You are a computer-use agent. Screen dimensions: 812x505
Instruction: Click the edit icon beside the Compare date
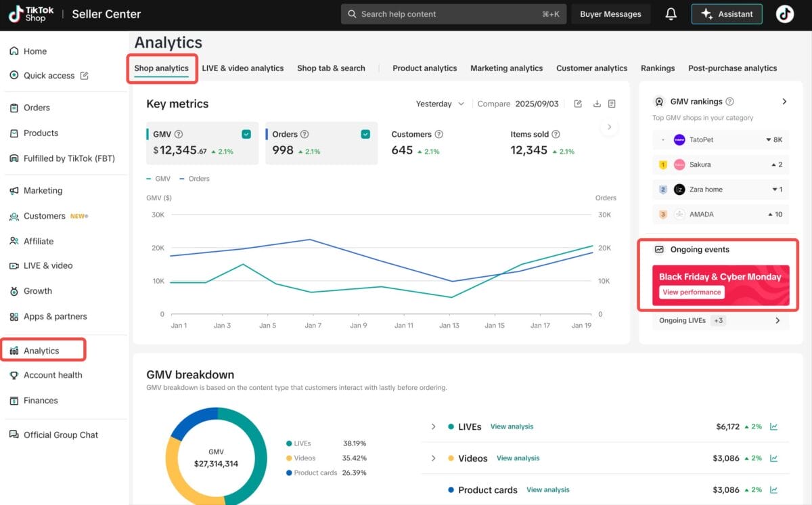pos(578,104)
